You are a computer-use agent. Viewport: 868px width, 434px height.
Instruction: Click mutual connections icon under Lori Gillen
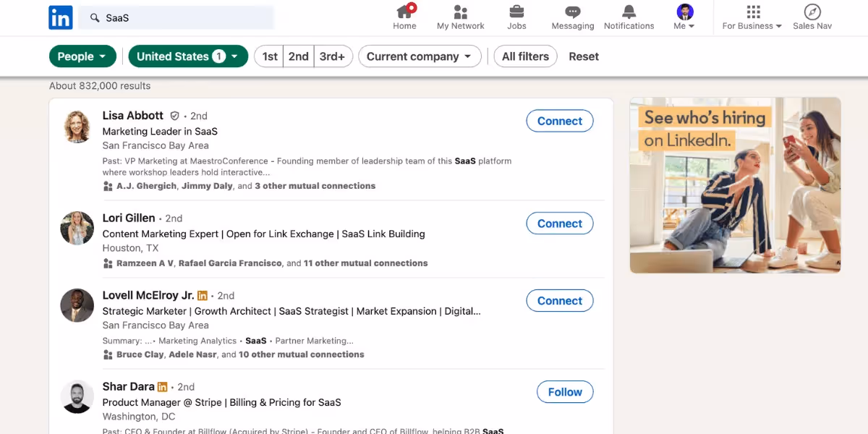(108, 263)
